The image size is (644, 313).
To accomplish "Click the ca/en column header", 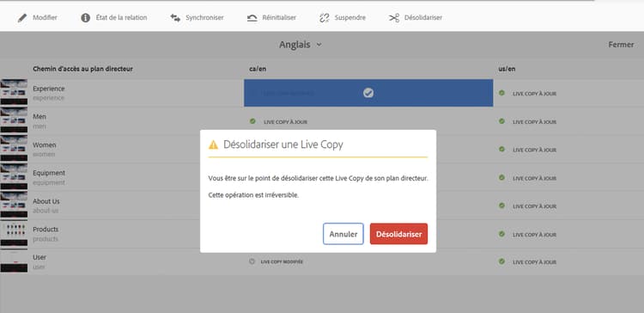I will coord(258,69).
